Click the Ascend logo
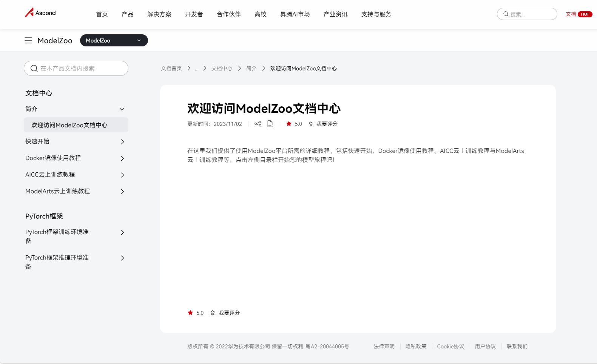The image size is (597, 364). click(40, 12)
